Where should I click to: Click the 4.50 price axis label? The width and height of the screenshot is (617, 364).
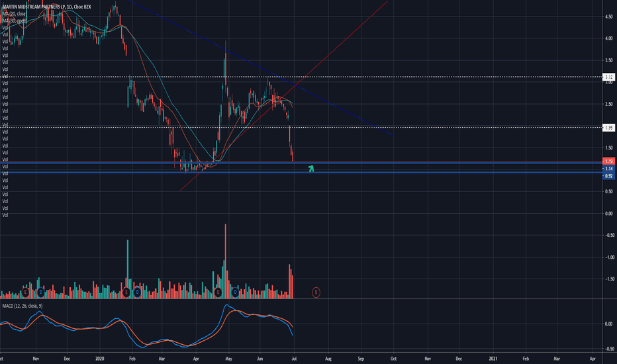(x=609, y=17)
